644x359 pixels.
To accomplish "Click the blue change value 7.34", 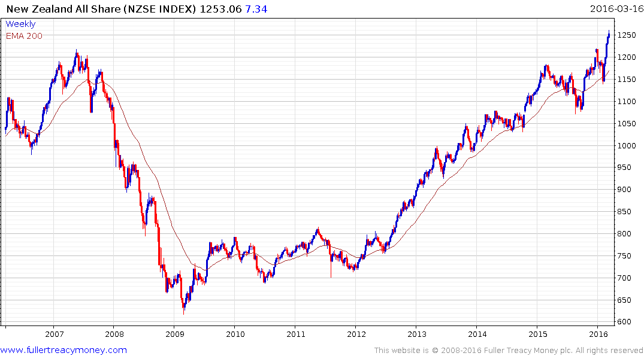I will 256,9.
